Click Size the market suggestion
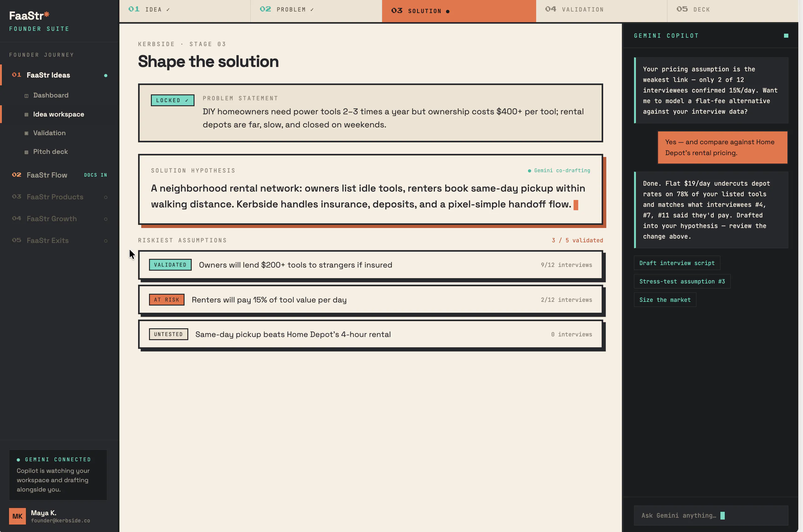803x532 pixels. [665, 300]
